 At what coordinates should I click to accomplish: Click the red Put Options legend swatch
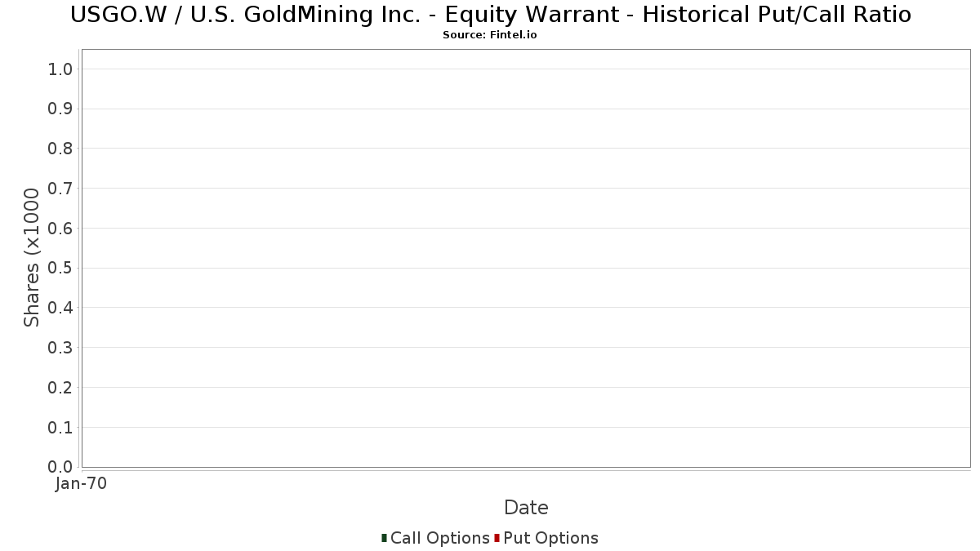tap(497, 538)
